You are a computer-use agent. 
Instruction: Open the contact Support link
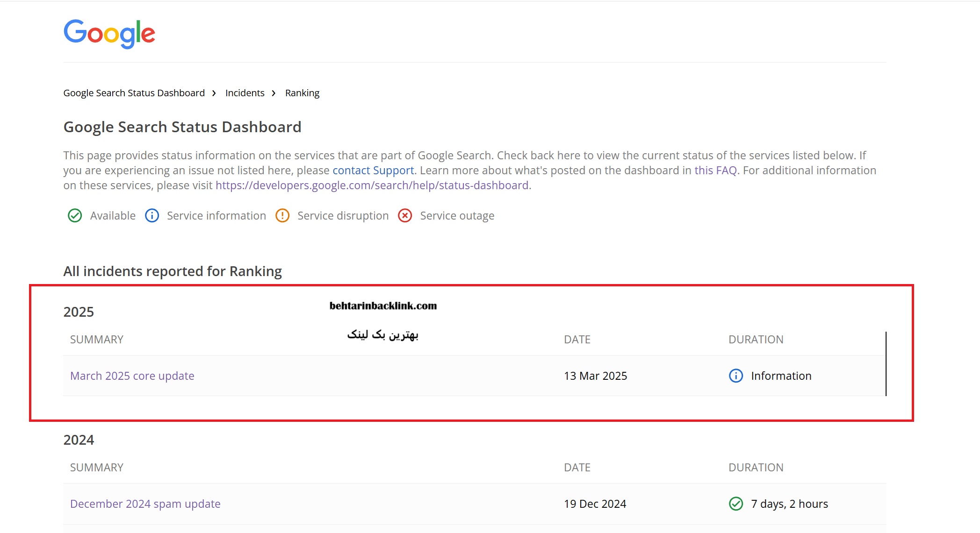(373, 171)
